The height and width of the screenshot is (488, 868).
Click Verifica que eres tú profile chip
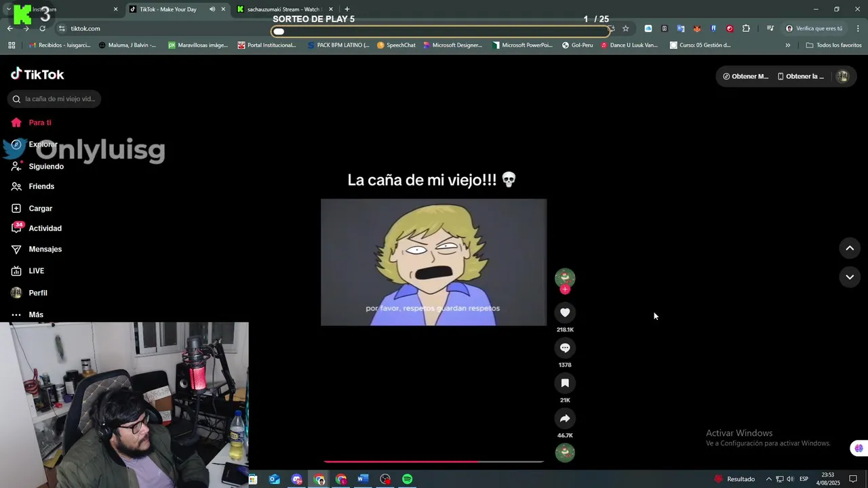pos(814,28)
